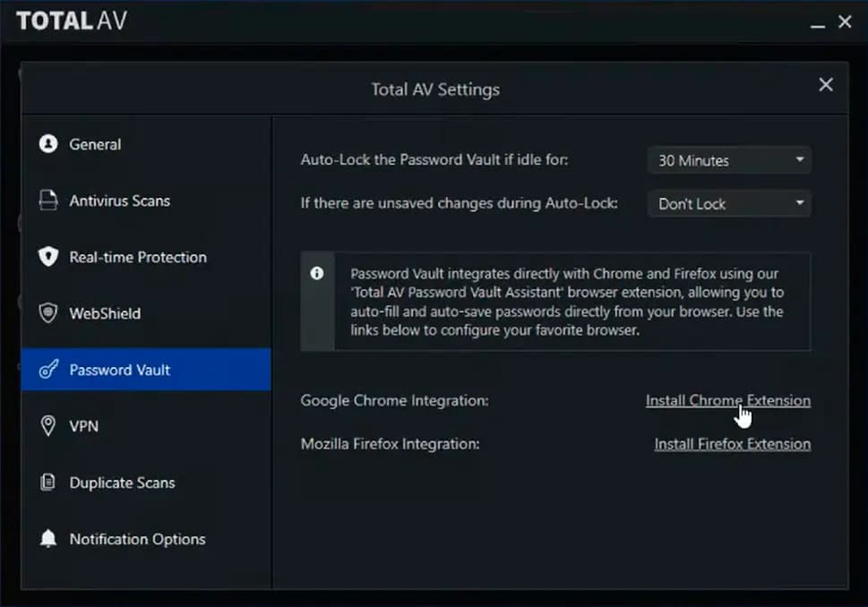Click the Notification Options bell icon
This screenshot has width=868, height=607.
(48, 538)
